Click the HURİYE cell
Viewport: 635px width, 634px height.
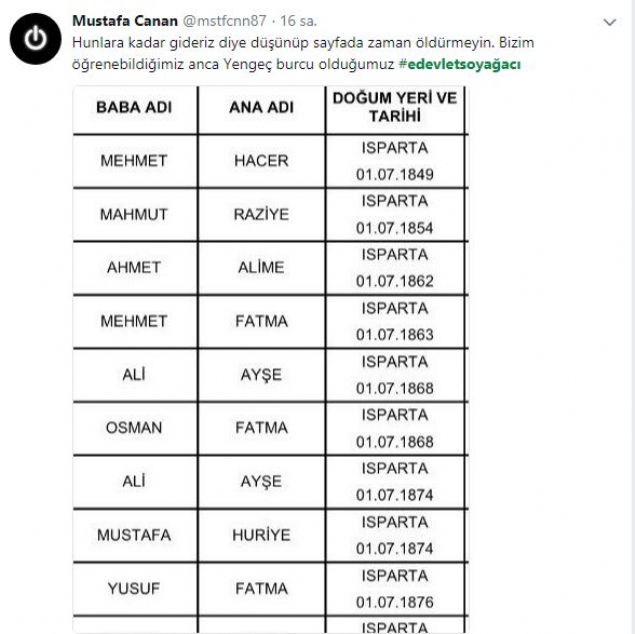(x=261, y=535)
